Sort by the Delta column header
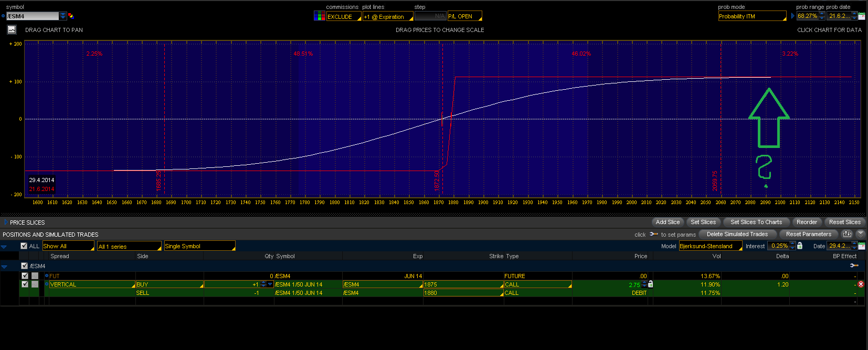This screenshot has height=350, width=868. point(782,256)
